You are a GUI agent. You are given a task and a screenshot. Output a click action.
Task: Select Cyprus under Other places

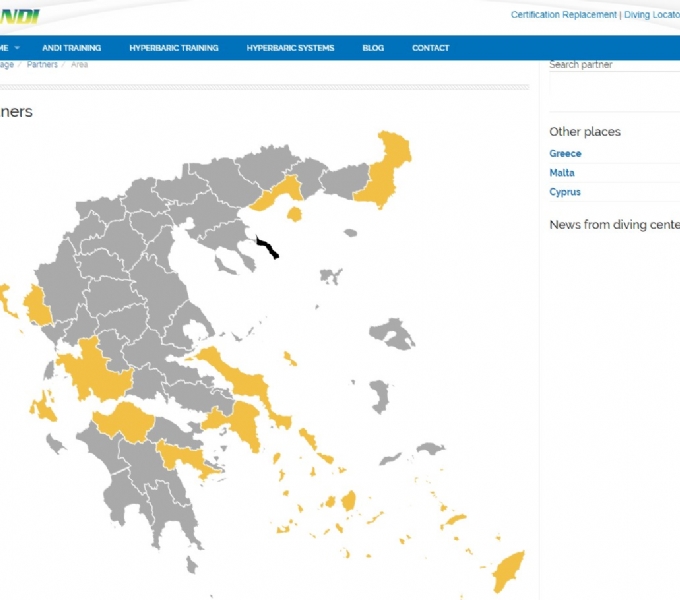(565, 192)
